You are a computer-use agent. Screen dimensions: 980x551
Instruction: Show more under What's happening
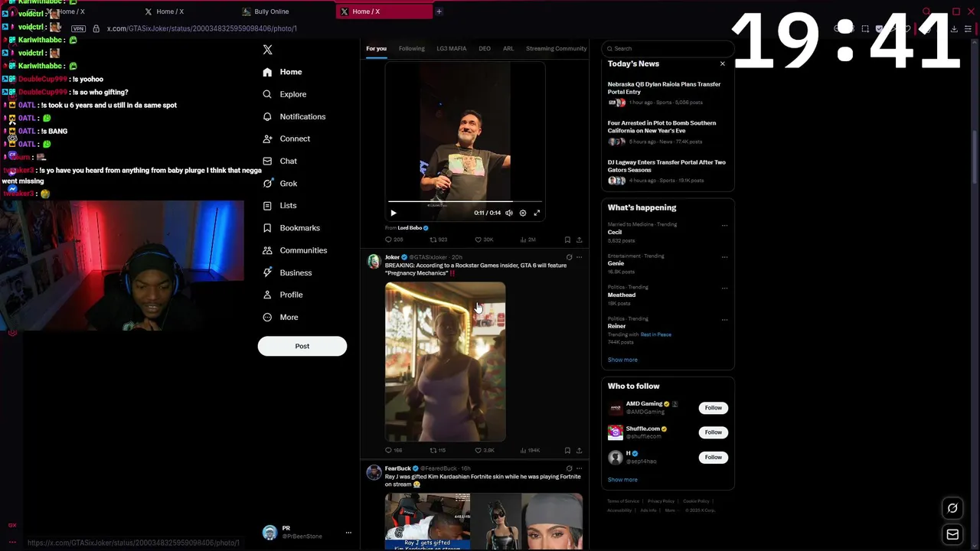click(x=622, y=360)
